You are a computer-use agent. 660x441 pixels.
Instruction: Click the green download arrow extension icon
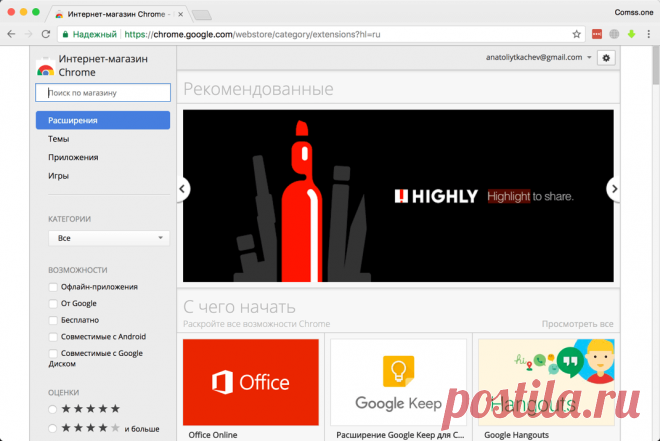pyautogui.click(x=631, y=34)
